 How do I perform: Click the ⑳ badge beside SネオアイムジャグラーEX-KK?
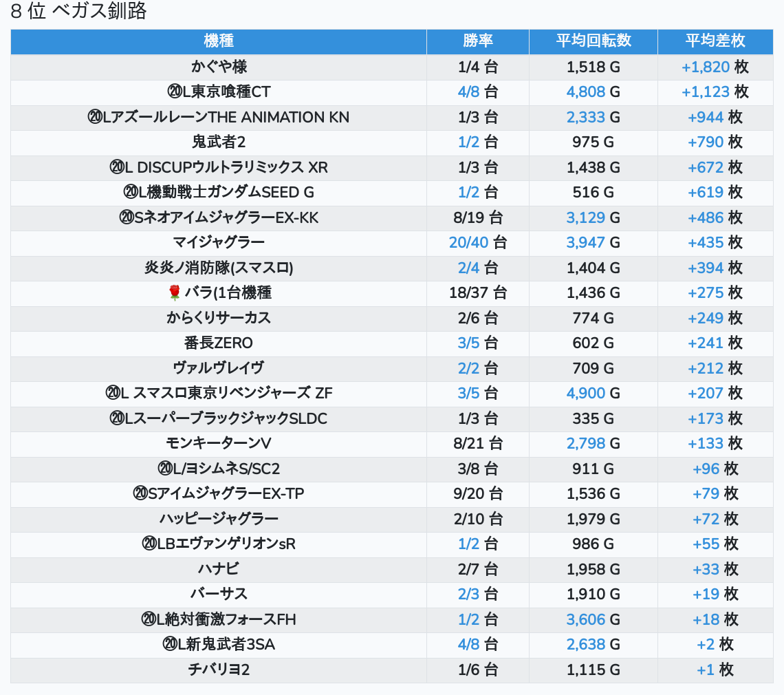pyautogui.click(x=127, y=218)
